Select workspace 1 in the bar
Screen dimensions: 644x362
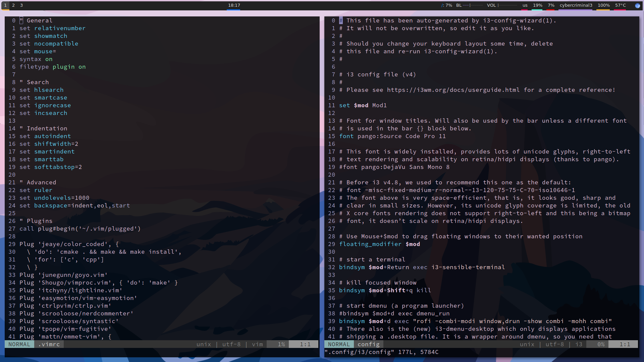click(x=5, y=5)
